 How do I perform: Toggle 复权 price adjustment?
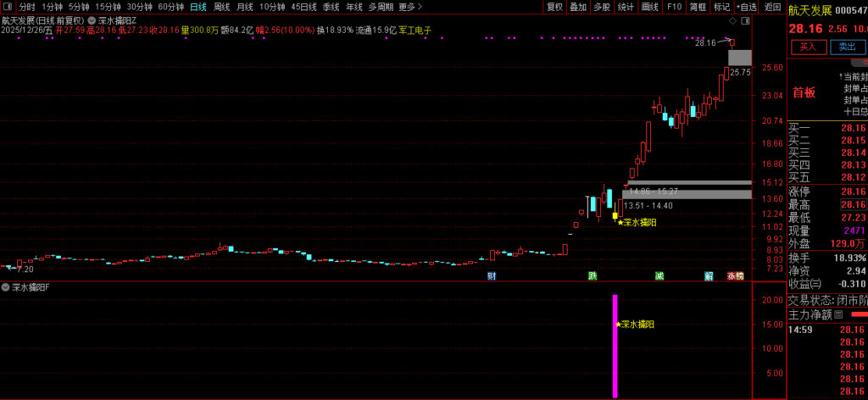click(554, 7)
